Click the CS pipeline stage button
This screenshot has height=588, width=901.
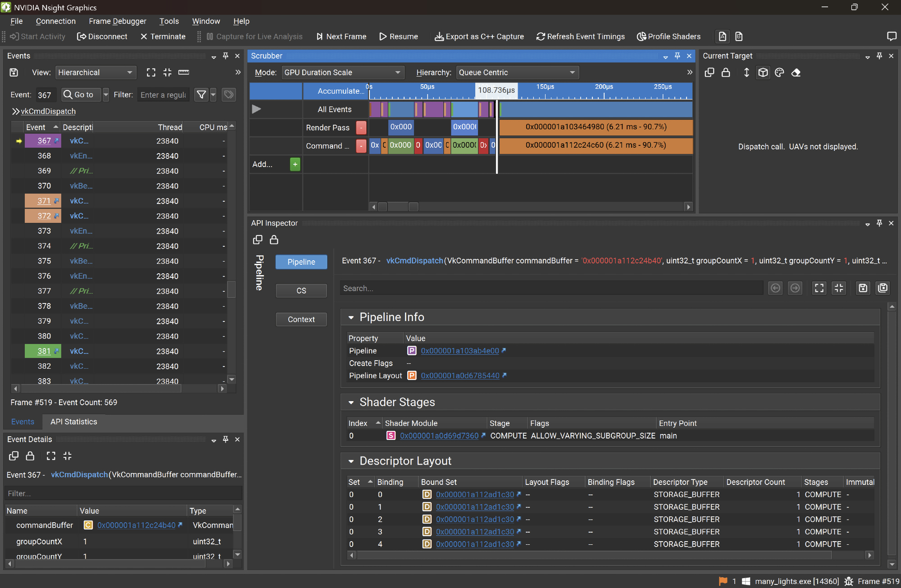301,291
